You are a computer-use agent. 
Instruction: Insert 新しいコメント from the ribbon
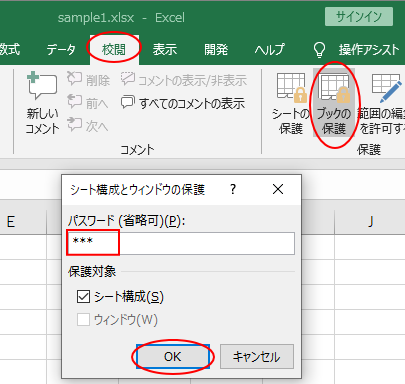42,103
